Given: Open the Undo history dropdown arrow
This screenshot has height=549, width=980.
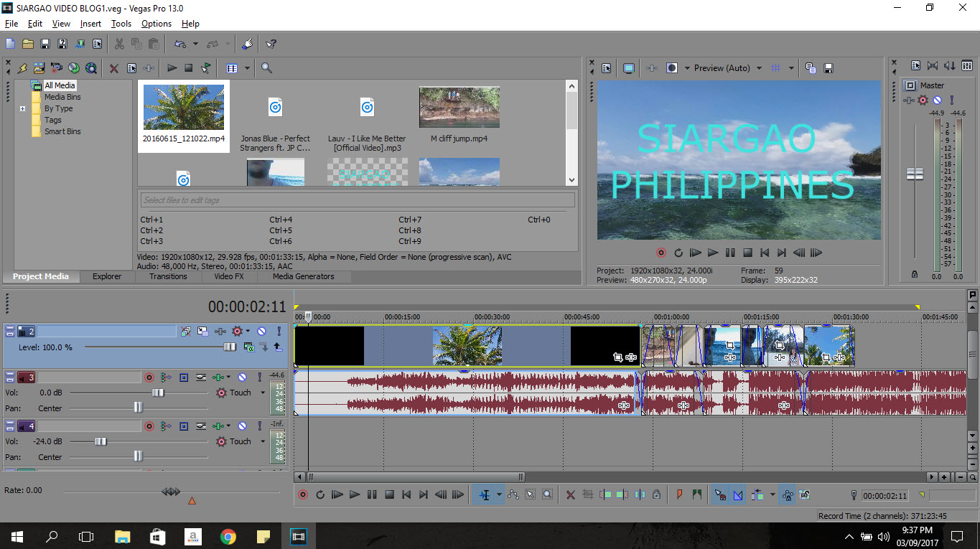Looking at the screenshot, I should 195,44.
